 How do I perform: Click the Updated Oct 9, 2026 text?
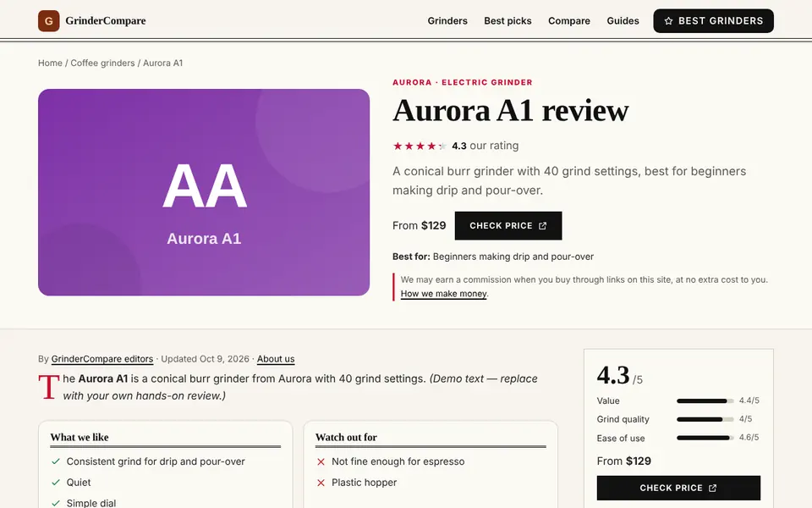point(205,359)
